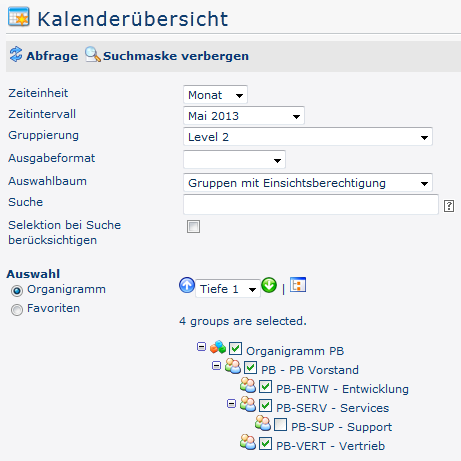
Task: Enable the Selektion bei Suche berücksichtigen checkbox
Action: click(193, 227)
